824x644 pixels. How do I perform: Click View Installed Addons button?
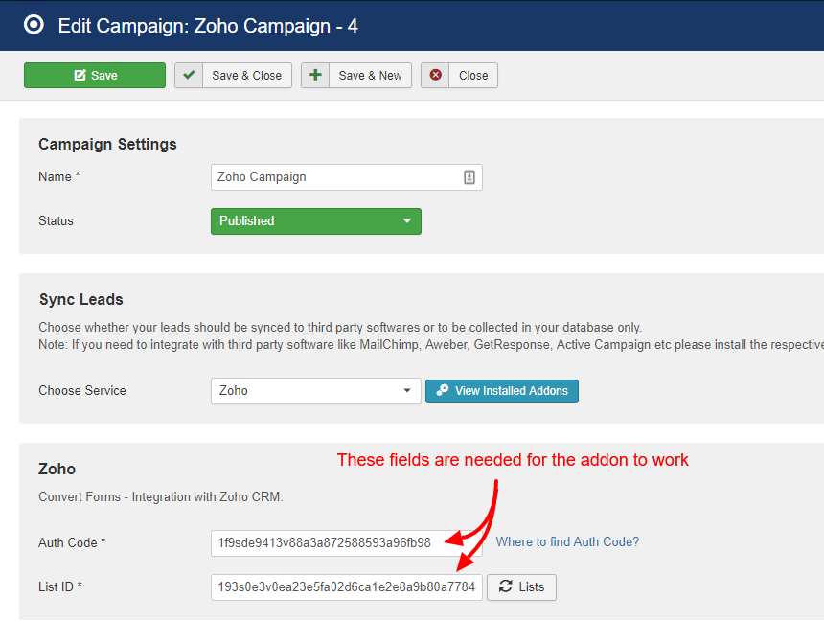502,391
